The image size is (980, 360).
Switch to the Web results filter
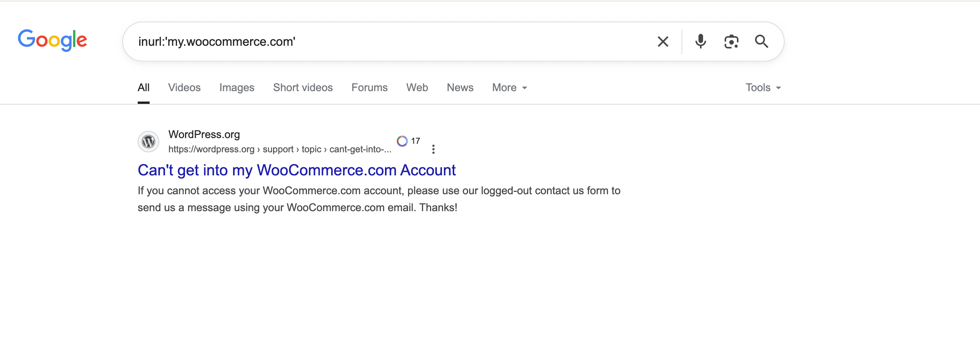(x=417, y=88)
